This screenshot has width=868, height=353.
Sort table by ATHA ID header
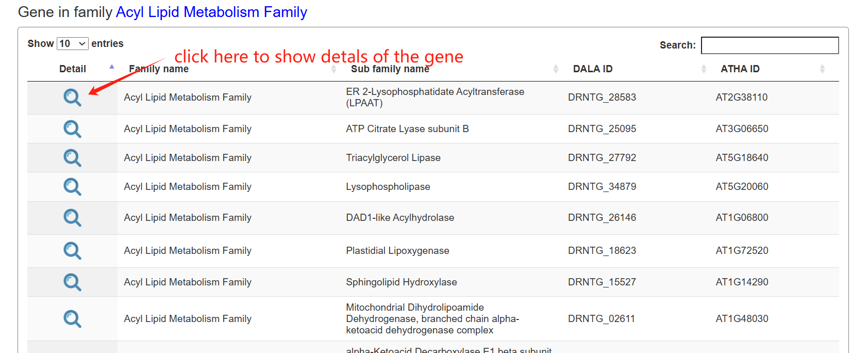pos(740,69)
